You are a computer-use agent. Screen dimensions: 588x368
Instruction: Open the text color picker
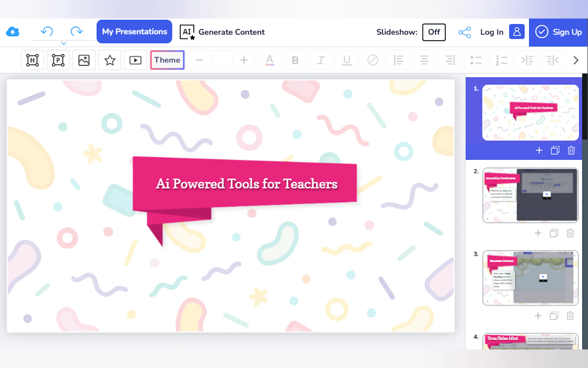[x=269, y=60]
